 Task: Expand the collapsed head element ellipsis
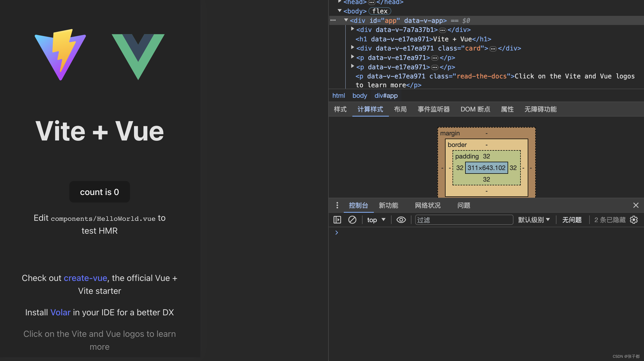click(x=371, y=2)
